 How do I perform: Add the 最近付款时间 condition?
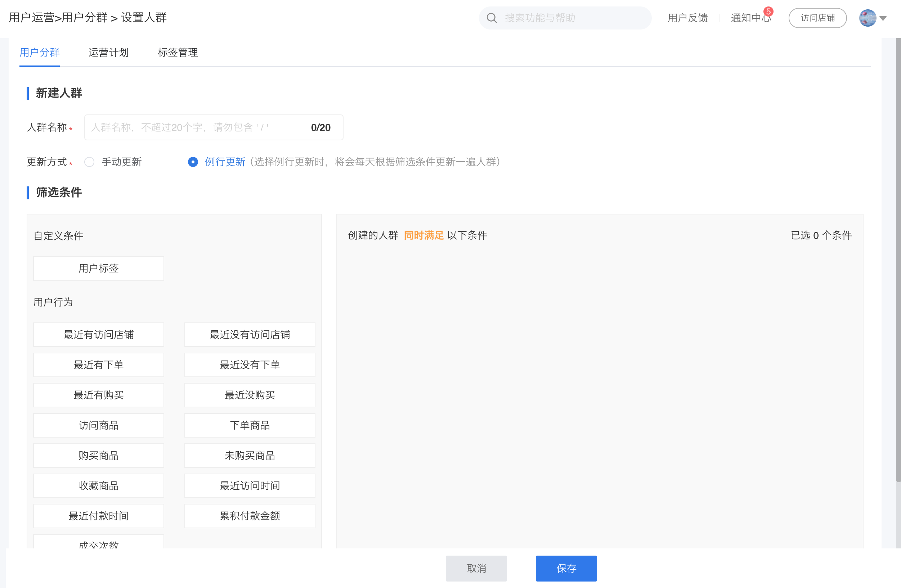(x=98, y=516)
